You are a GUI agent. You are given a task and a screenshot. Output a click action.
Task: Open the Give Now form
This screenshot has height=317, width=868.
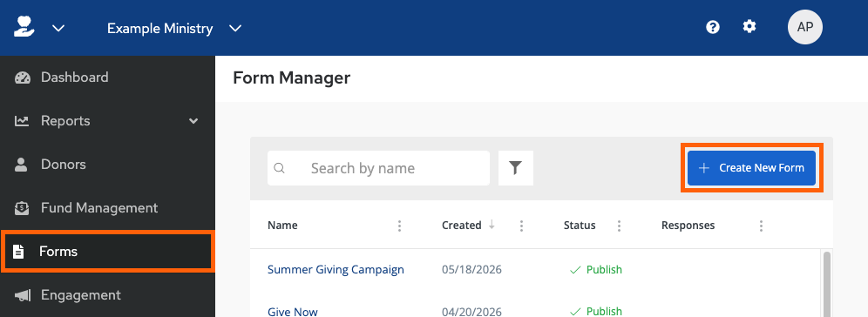pos(292,312)
